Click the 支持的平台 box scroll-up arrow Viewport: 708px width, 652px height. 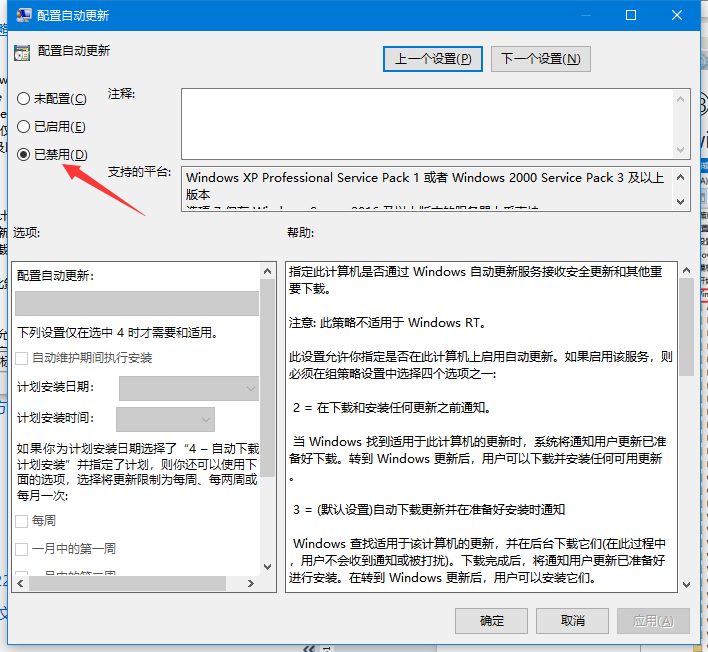tap(681, 176)
